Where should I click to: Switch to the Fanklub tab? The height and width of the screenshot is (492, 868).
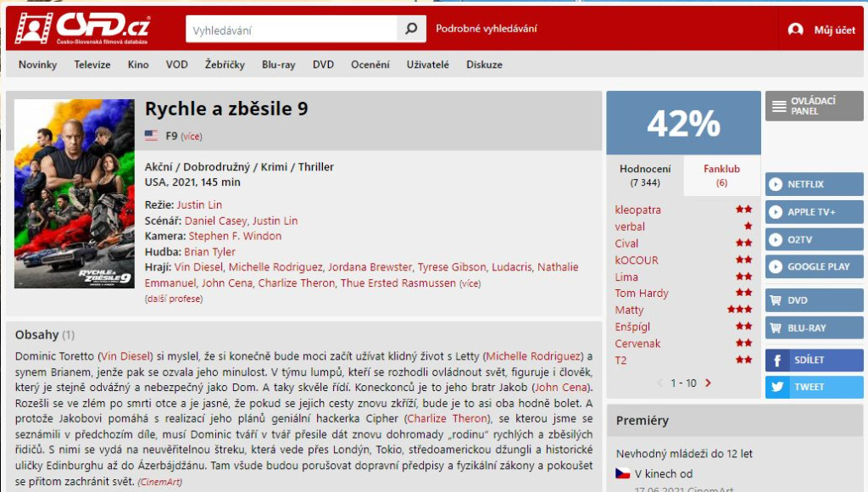click(x=722, y=175)
